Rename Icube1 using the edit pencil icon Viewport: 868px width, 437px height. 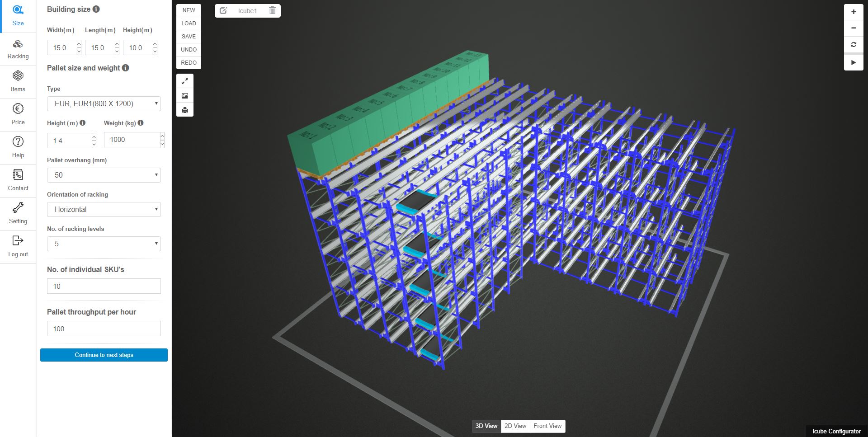[x=223, y=11]
